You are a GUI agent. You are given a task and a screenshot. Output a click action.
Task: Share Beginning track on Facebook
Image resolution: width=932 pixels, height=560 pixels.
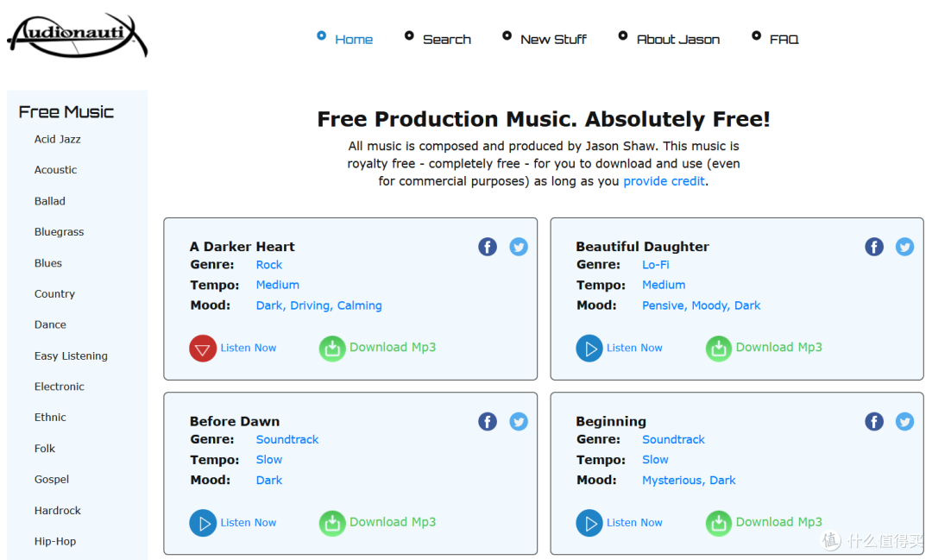(x=874, y=421)
